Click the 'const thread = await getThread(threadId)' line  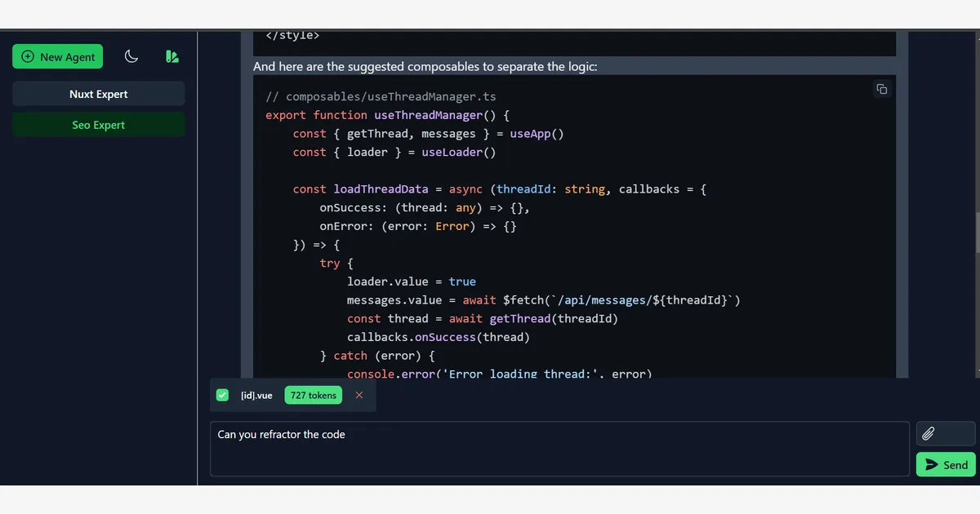click(x=483, y=318)
